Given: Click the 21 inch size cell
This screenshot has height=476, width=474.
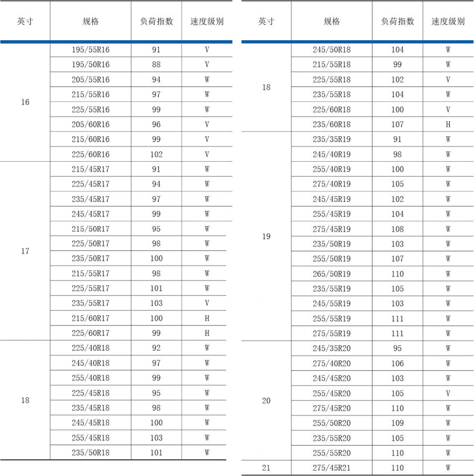Looking at the screenshot, I should point(266,468).
